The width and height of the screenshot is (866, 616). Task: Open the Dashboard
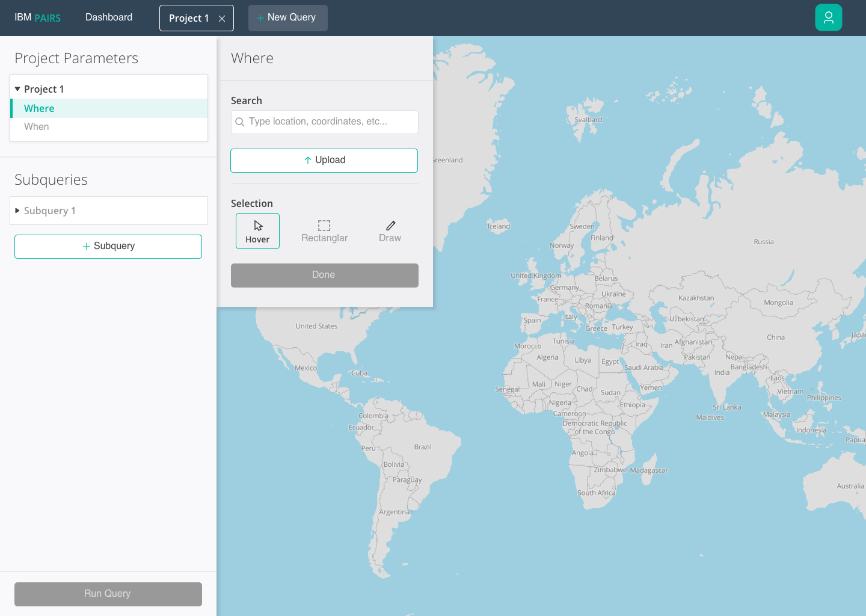109,17
